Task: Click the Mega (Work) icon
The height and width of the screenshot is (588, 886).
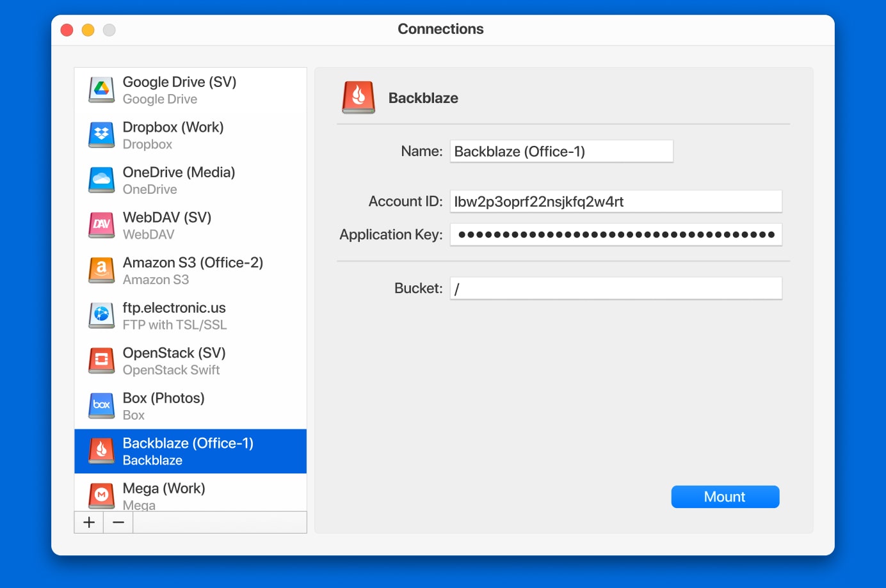Action: [102, 496]
